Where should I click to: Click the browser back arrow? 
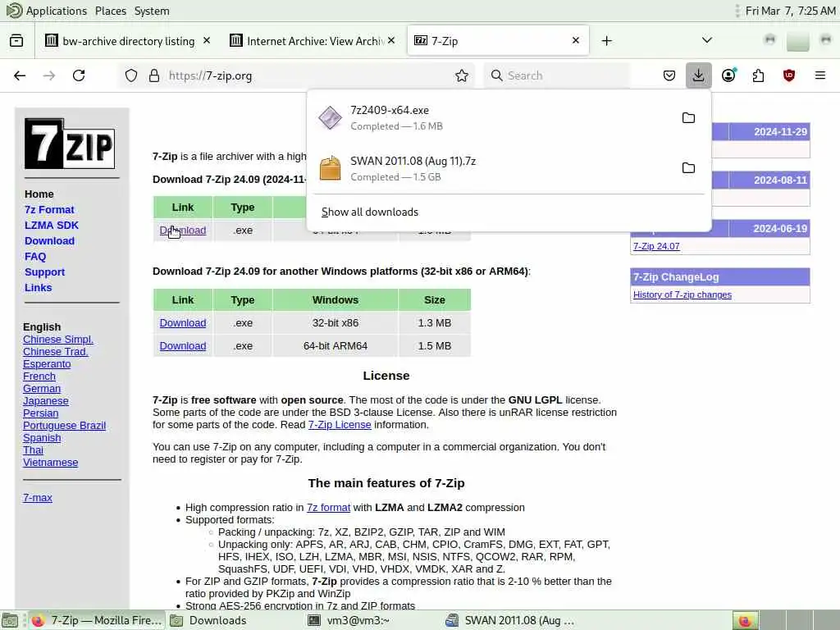pos(20,75)
